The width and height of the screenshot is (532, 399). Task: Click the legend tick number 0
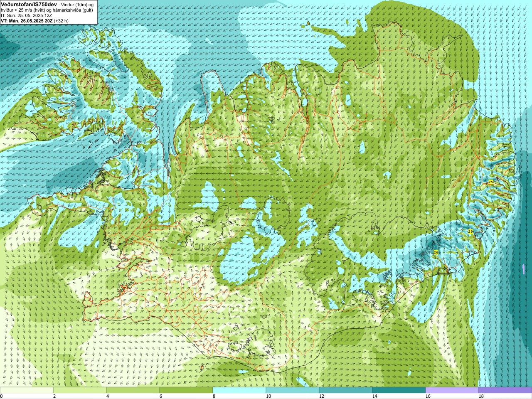(2, 397)
